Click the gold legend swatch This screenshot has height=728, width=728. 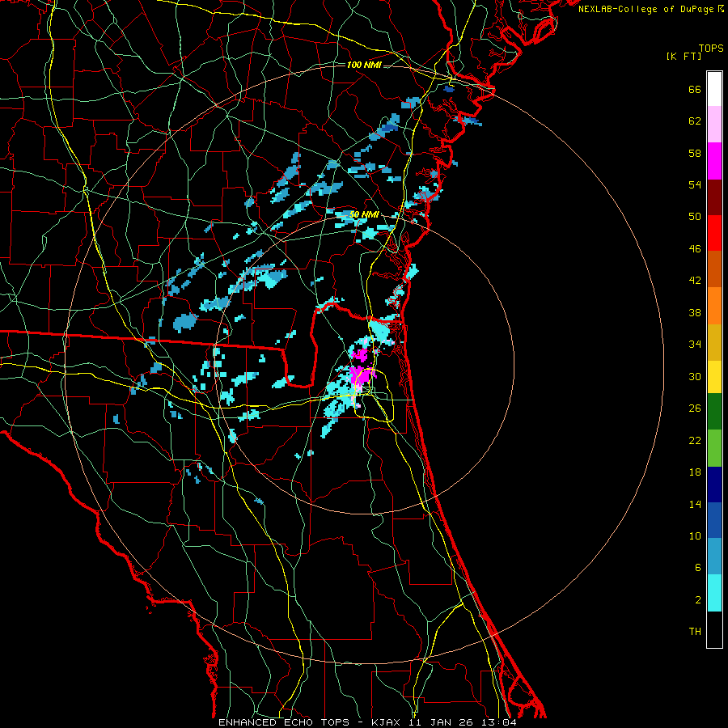[714, 341]
